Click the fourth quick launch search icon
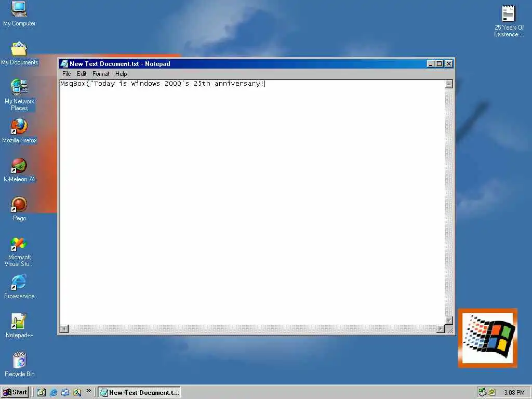The height and width of the screenshot is (399, 532). click(77, 393)
